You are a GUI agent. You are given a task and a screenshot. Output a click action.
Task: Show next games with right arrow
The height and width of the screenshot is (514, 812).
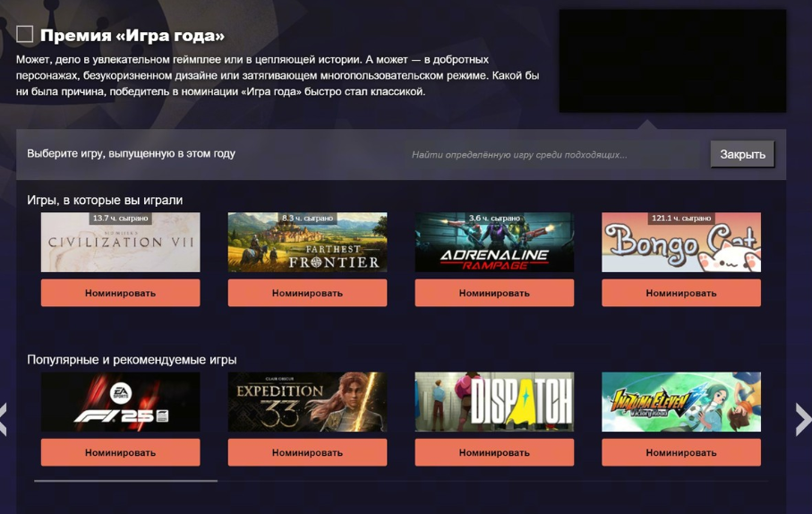(803, 419)
